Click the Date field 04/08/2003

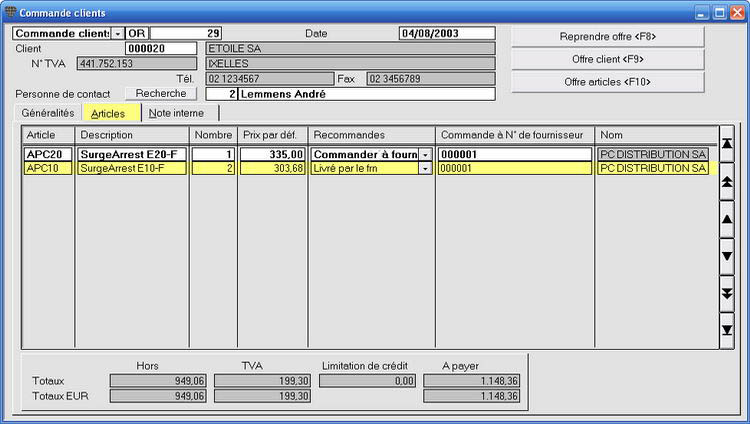click(447, 33)
